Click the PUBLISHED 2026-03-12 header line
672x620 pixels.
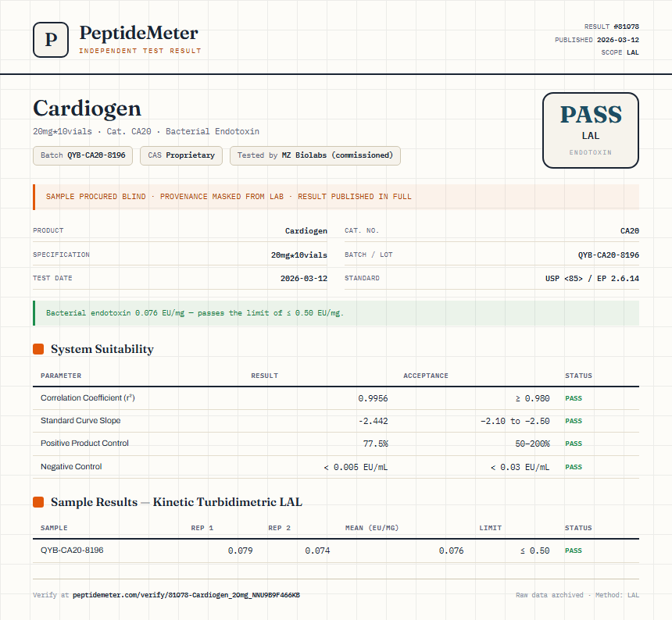pyautogui.click(x=596, y=40)
